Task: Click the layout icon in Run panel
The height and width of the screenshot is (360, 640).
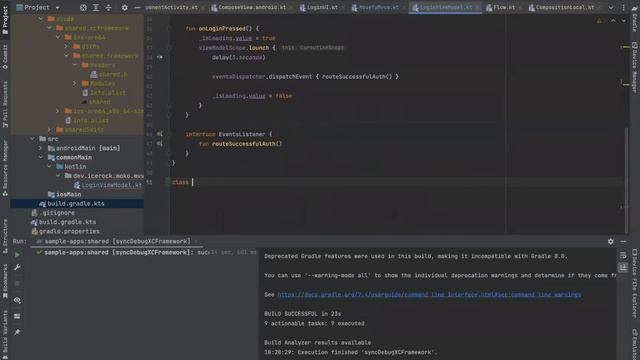Action: 17,316
